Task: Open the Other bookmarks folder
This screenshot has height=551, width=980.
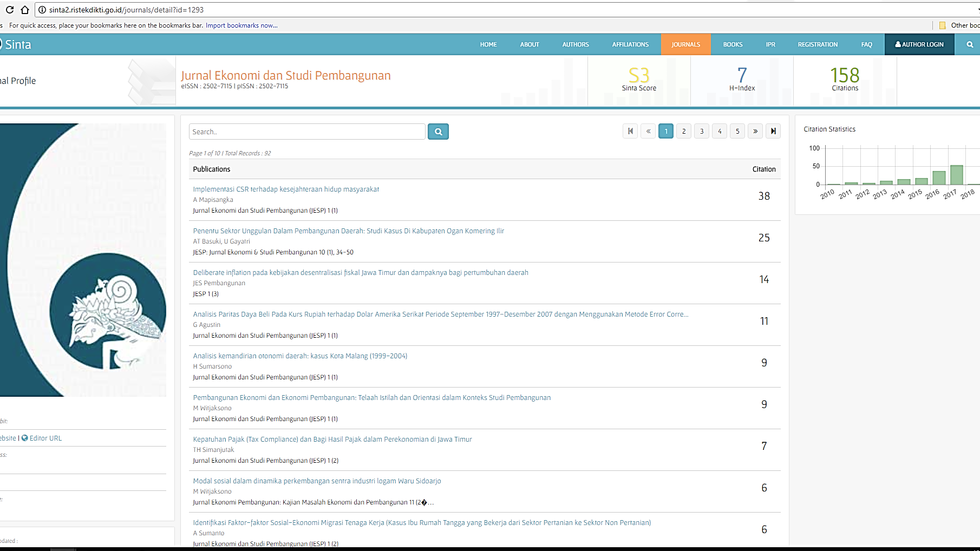Action: [x=959, y=25]
